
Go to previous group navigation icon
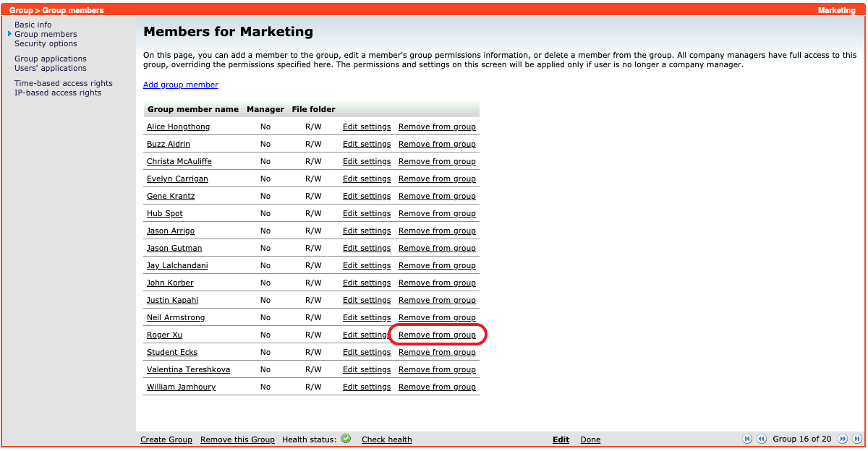tap(762, 439)
